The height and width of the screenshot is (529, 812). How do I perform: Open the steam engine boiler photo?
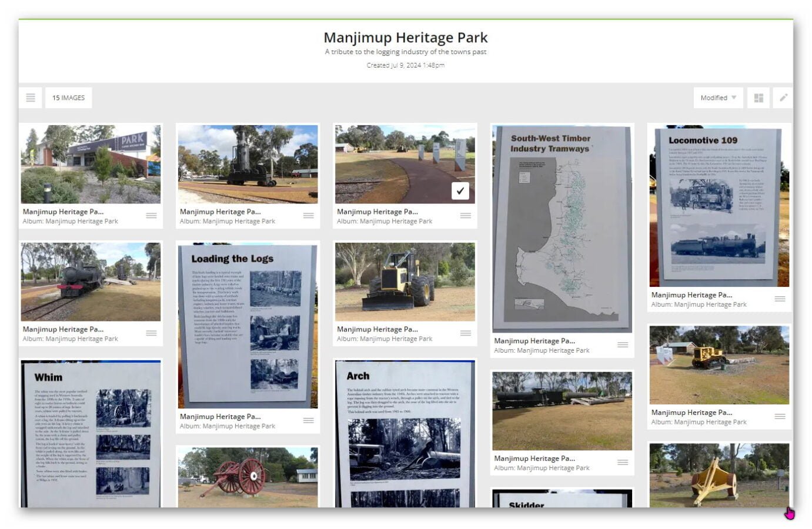(x=248, y=164)
